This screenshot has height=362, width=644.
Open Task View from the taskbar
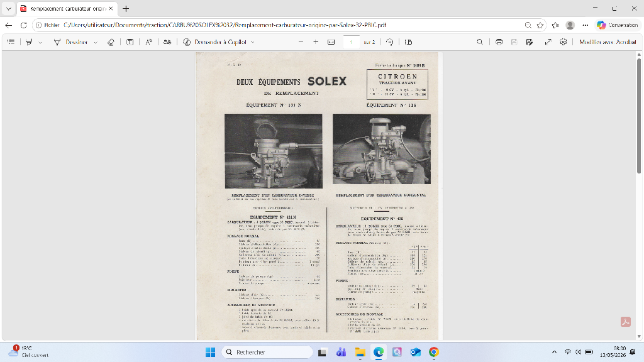coord(323,352)
